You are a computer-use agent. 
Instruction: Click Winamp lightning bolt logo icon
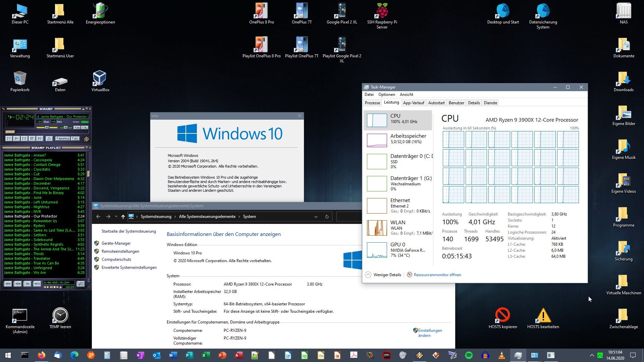click(87, 139)
